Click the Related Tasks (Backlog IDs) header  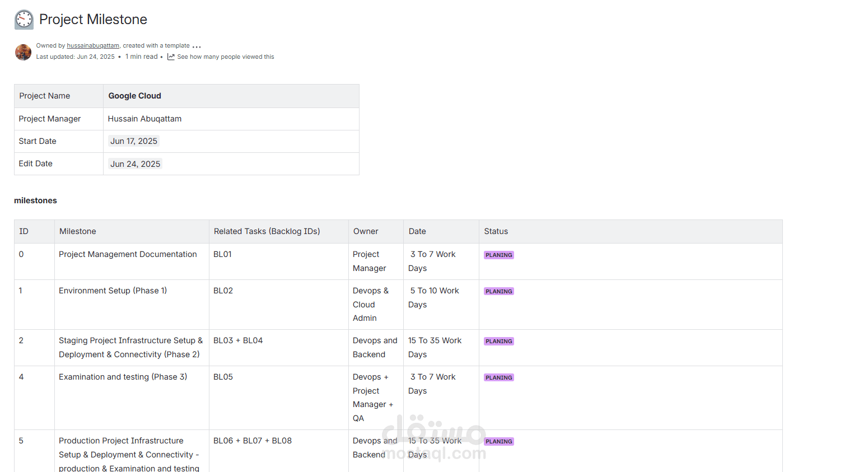pos(267,231)
